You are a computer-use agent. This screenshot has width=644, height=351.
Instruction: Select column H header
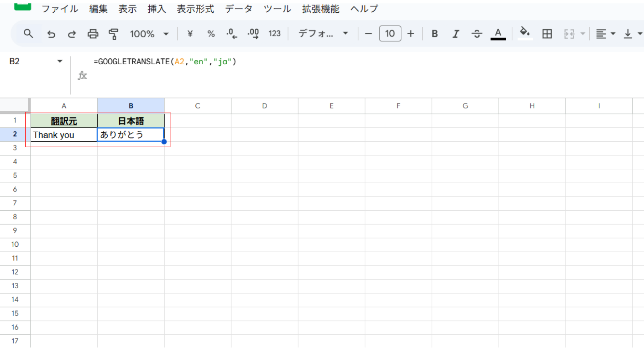pyautogui.click(x=532, y=106)
